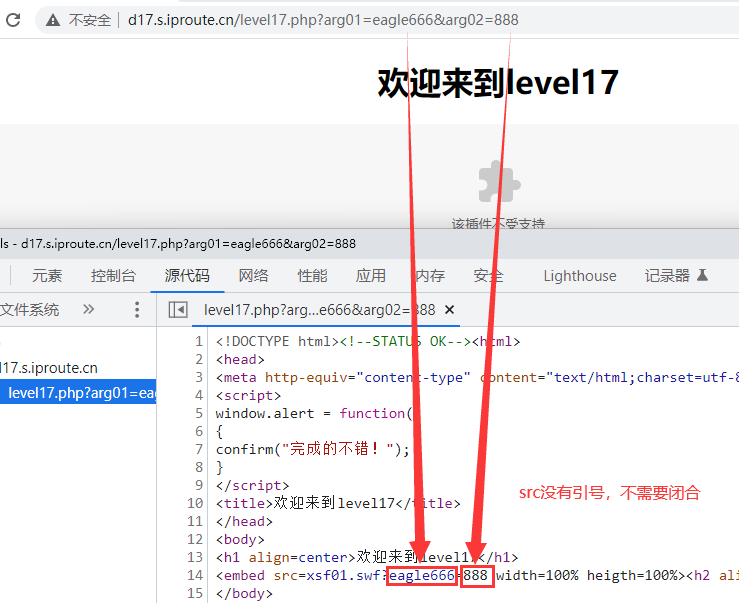Image resolution: width=739 pixels, height=603 pixels.
Task: Open the 网络 (Network) tab
Action: pos(253,276)
